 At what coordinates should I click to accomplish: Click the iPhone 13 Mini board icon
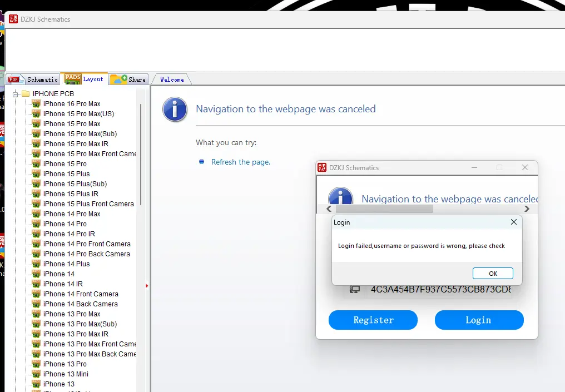click(x=36, y=374)
